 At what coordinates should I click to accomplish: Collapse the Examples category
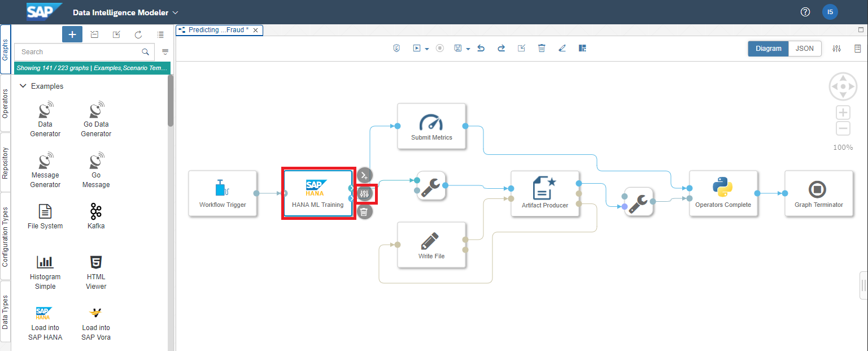(x=23, y=86)
